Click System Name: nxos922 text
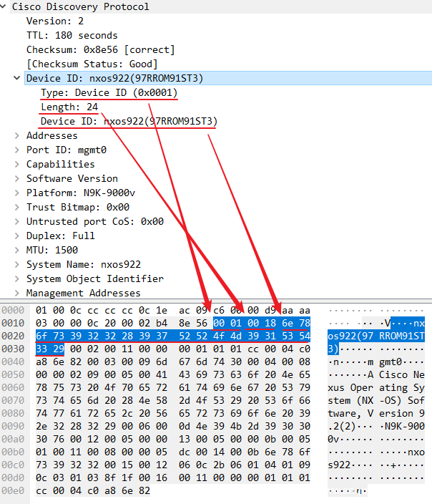 84,264
